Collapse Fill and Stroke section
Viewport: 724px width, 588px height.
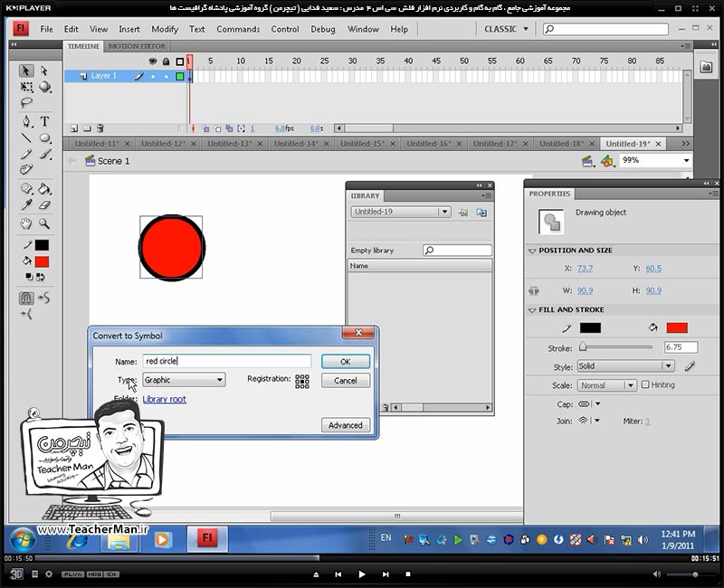tap(532, 310)
